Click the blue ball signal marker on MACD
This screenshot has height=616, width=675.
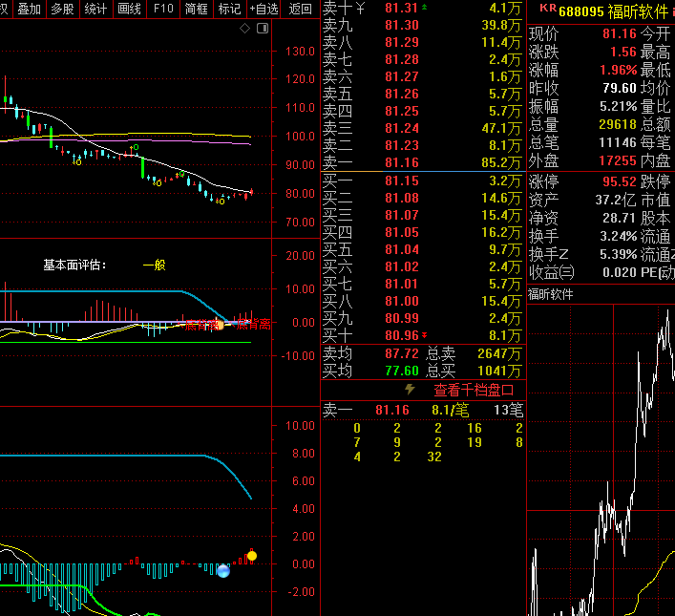(x=223, y=570)
